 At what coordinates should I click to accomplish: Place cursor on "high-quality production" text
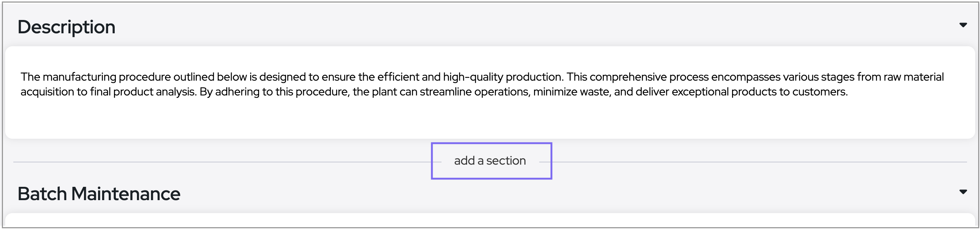pos(502,77)
